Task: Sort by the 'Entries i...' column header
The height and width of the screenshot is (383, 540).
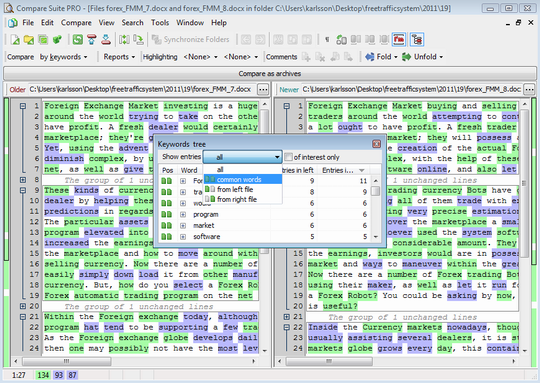Action: (x=343, y=170)
